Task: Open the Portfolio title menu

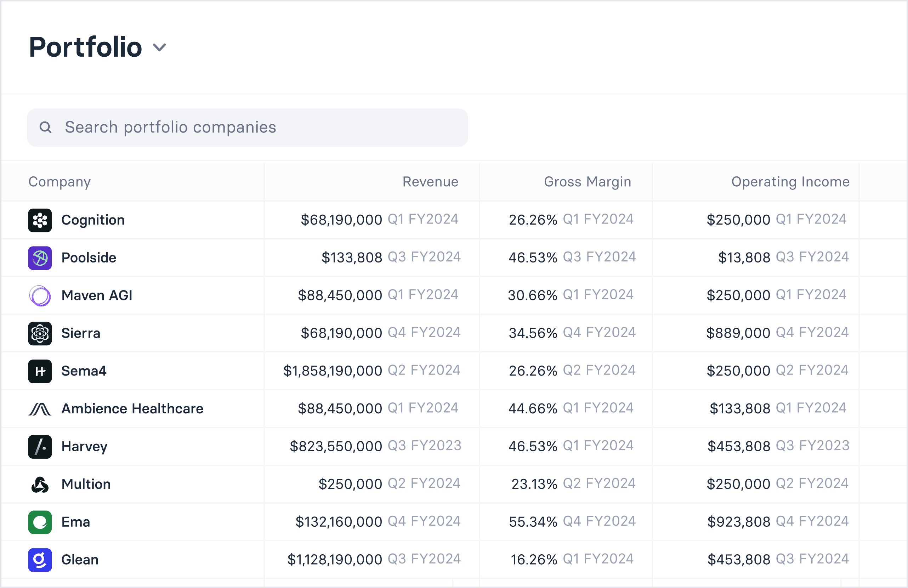Action: [x=85, y=47]
